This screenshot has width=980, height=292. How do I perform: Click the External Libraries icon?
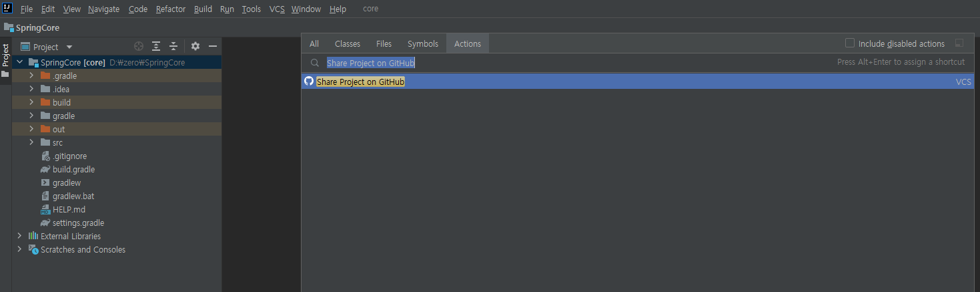(33, 236)
